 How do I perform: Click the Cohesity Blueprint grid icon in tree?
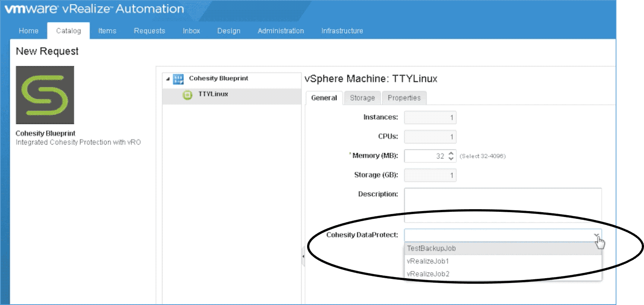(178, 79)
